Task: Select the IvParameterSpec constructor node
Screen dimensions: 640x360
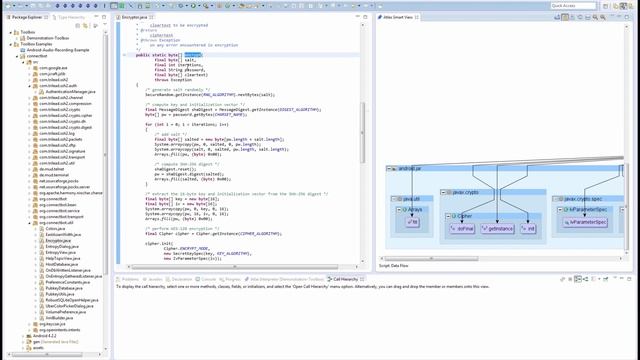Action: [585, 222]
